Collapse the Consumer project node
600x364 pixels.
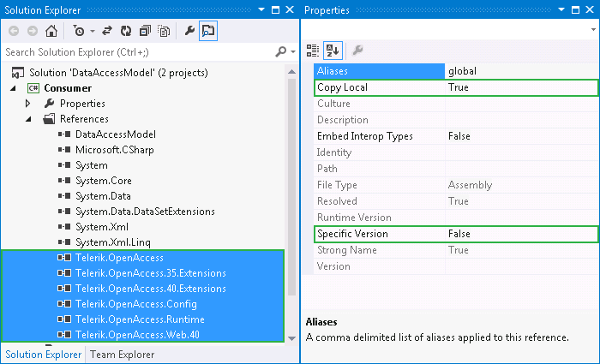pyautogui.click(x=14, y=88)
